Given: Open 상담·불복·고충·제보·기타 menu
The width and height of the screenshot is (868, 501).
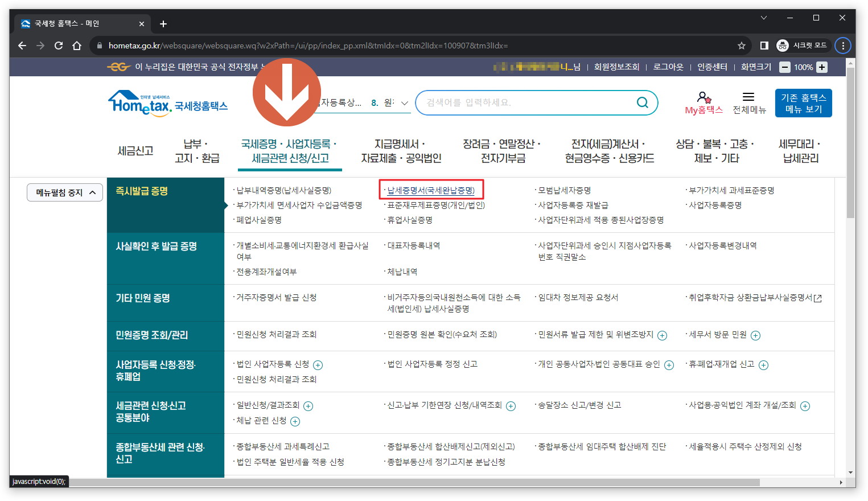Looking at the screenshot, I should coord(716,151).
